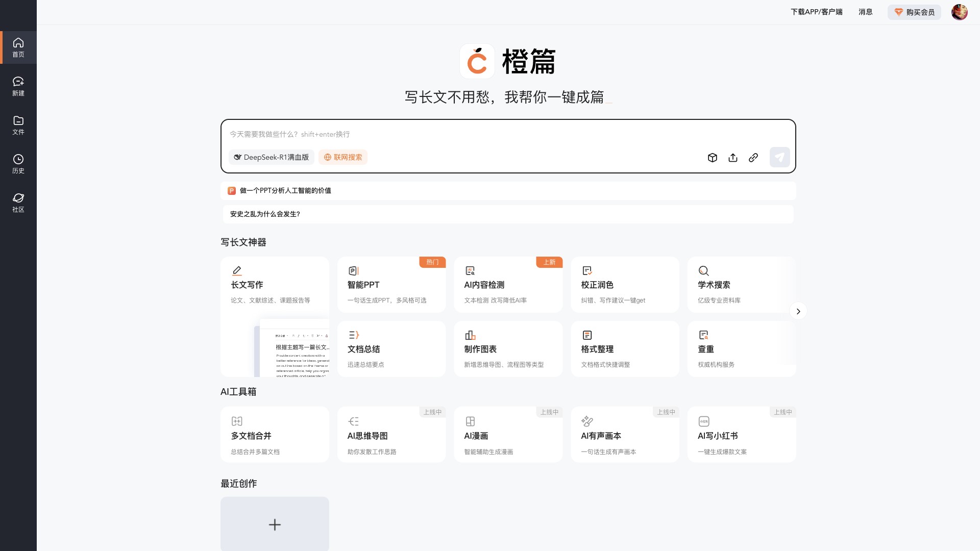Click the paper plane send icon
The image size is (980, 551).
779,157
